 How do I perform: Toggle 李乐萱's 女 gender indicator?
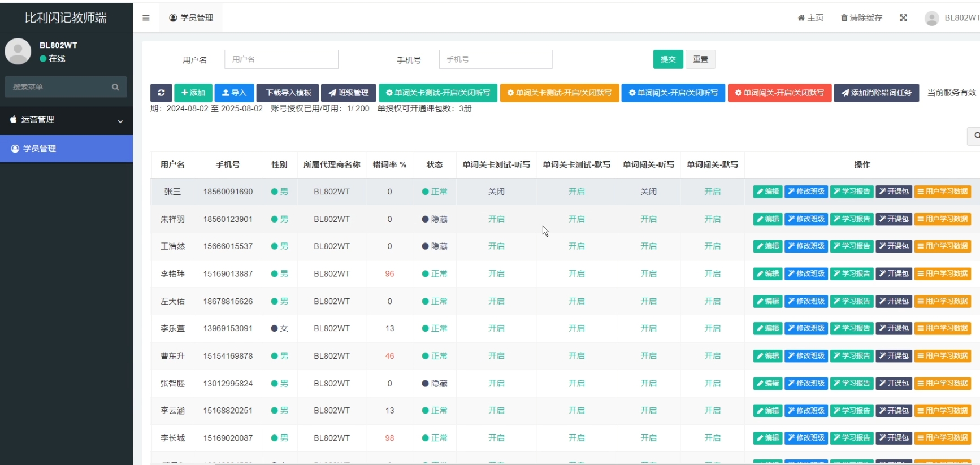[x=279, y=328]
